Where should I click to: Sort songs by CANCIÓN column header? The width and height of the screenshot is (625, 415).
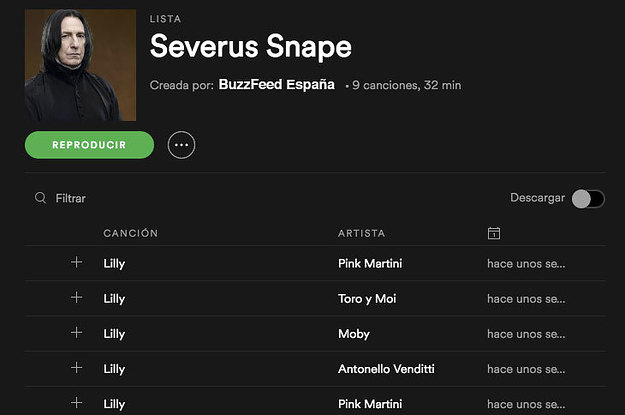[131, 233]
